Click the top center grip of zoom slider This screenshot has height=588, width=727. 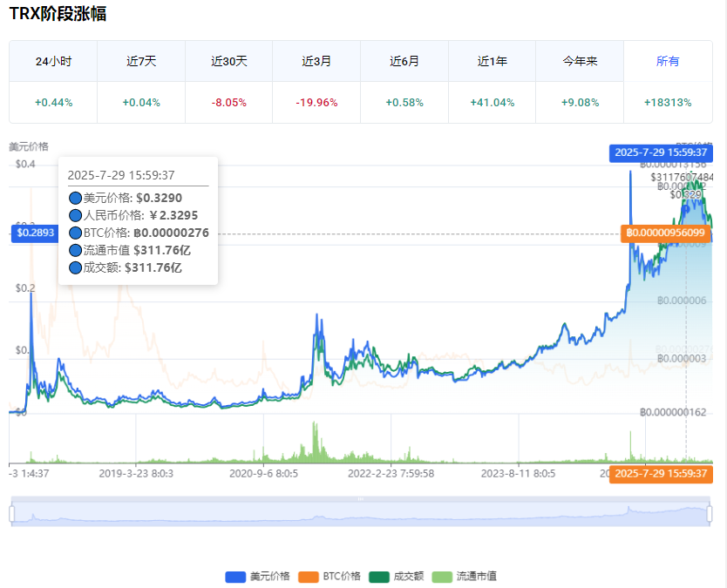tap(361, 498)
